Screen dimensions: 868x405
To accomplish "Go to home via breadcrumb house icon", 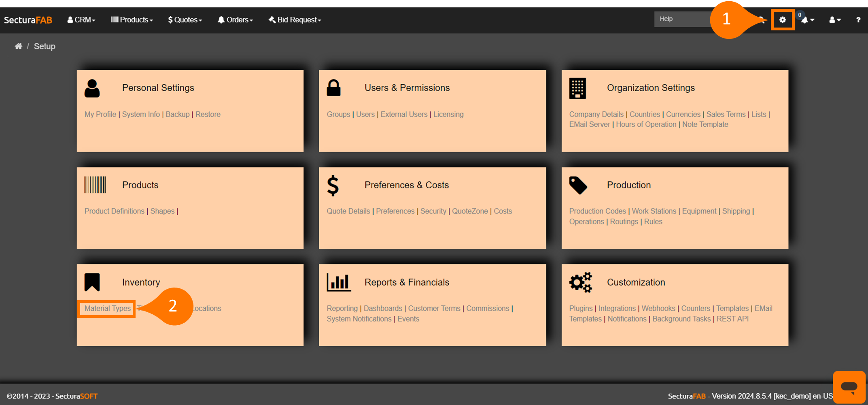I will tap(19, 46).
